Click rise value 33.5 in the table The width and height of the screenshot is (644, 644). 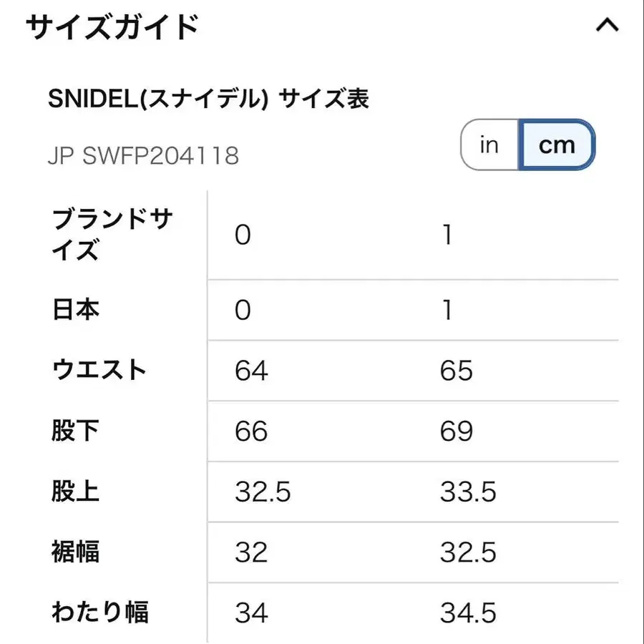click(469, 492)
